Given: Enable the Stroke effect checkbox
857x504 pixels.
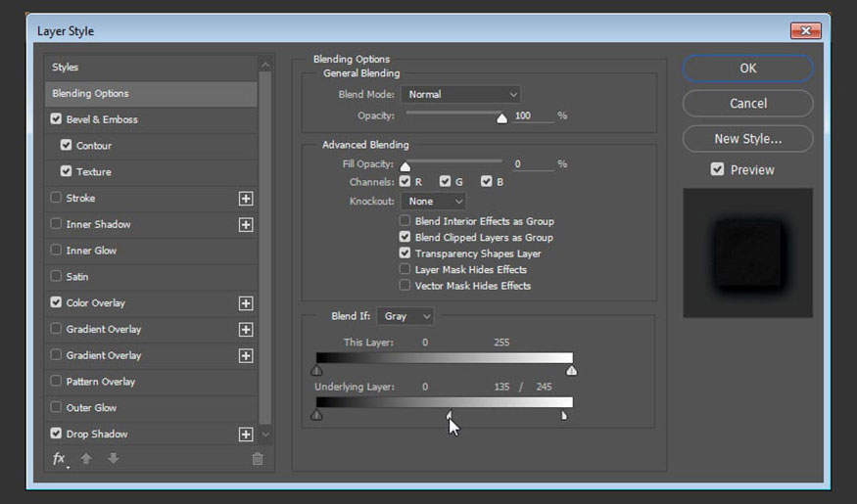Looking at the screenshot, I should (56, 197).
